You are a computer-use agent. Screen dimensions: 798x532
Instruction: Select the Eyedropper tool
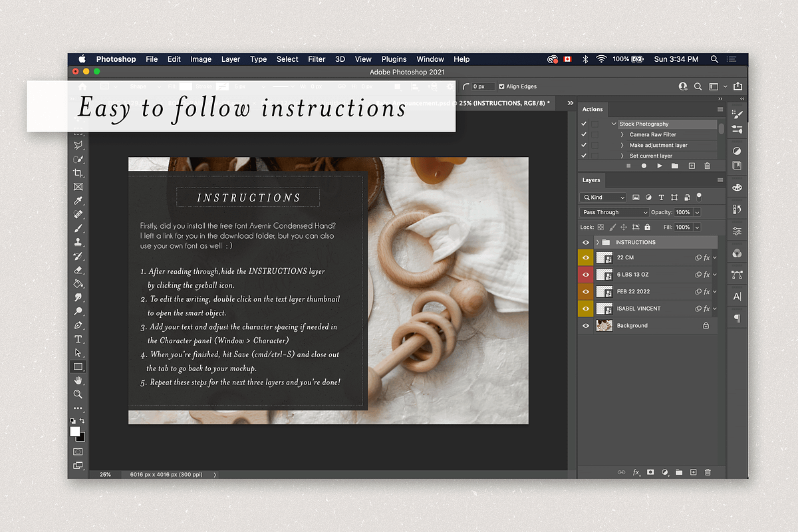click(x=78, y=201)
